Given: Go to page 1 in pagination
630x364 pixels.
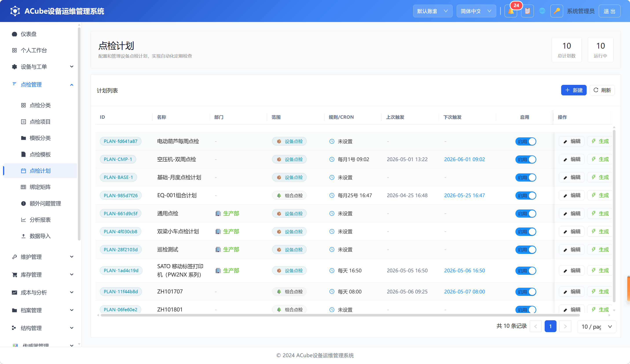Looking at the screenshot, I should 550,326.
